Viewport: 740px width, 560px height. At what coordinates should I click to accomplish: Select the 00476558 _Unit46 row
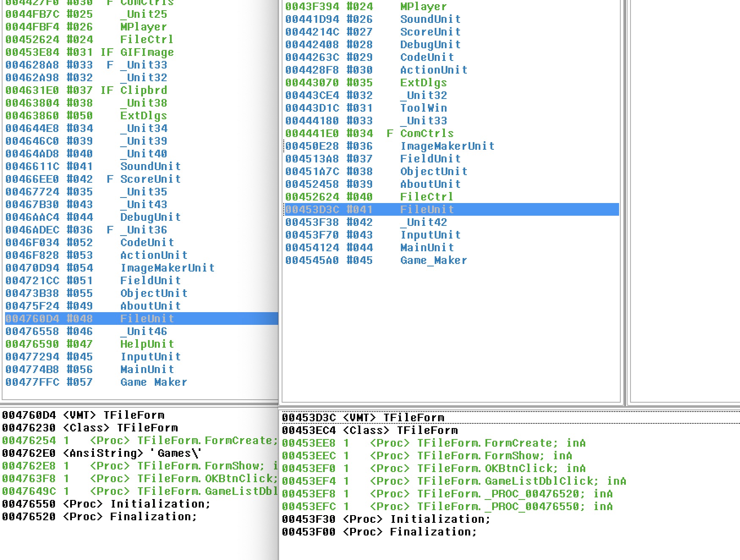click(141, 331)
